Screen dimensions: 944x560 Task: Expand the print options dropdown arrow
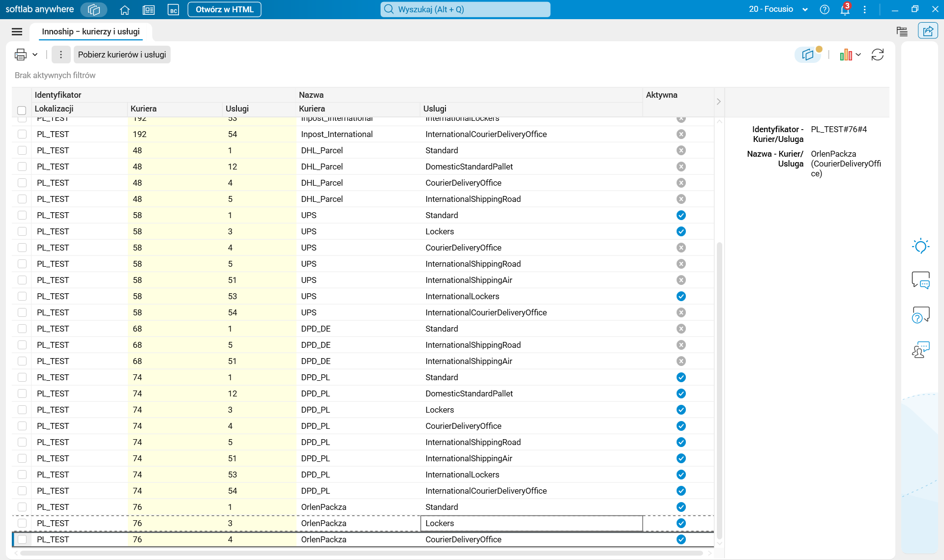point(35,55)
